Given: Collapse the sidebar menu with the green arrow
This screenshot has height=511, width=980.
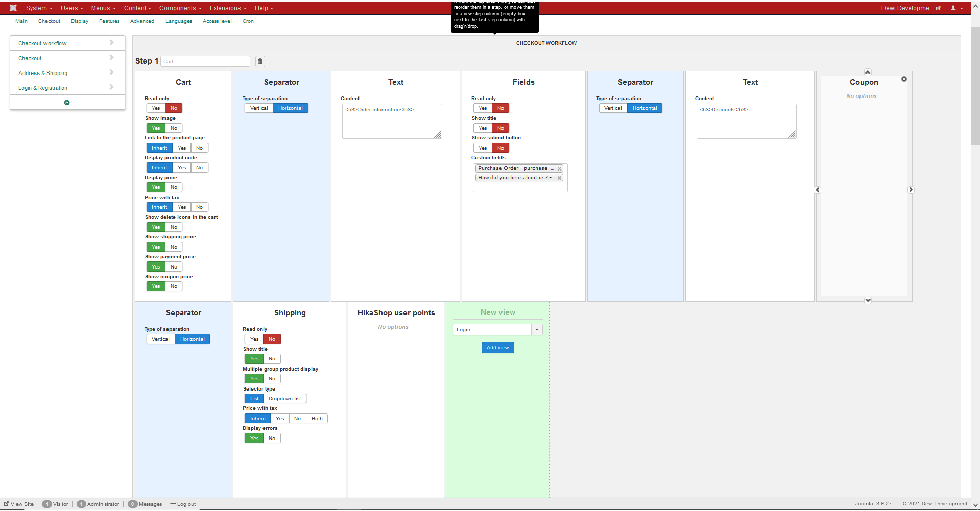Looking at the screenshot, I should point(67,103).
